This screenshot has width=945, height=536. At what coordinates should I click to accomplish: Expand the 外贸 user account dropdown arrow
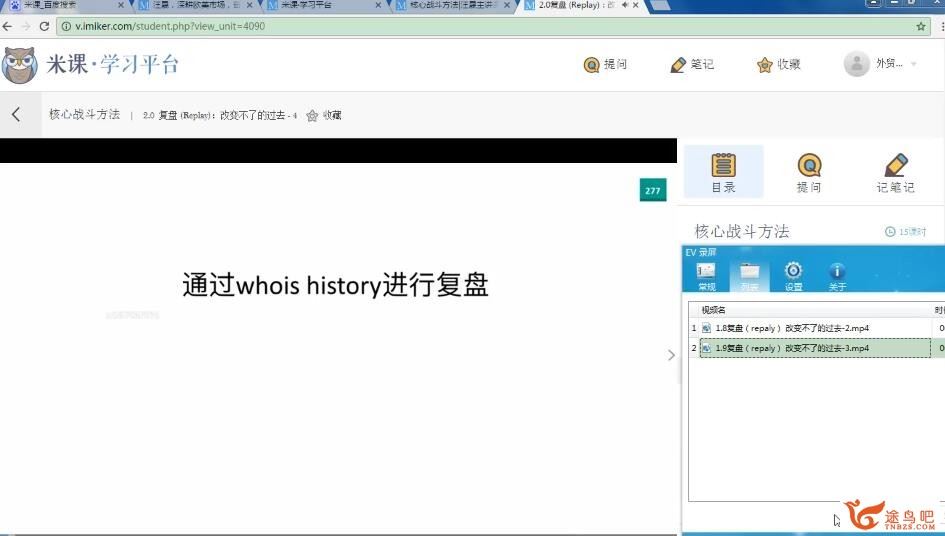(914, 64)
